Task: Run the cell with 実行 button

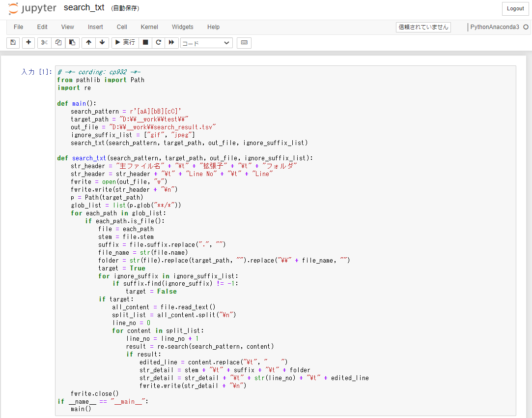Action: pyautogui.click(x=125, y=42)
